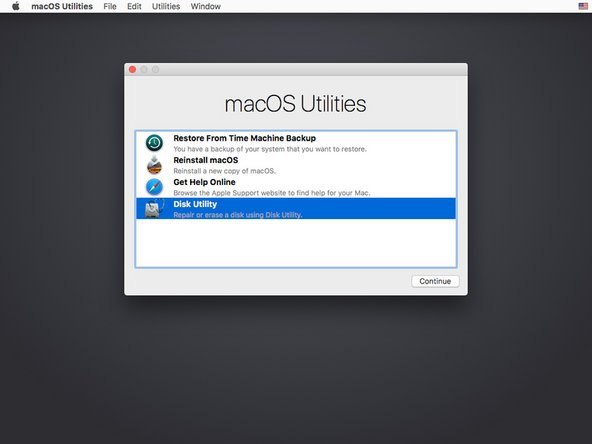This screenshot has height=444, width=592.
Task: Click 'You have a backup of your system' text
Action: coord(270,149)
